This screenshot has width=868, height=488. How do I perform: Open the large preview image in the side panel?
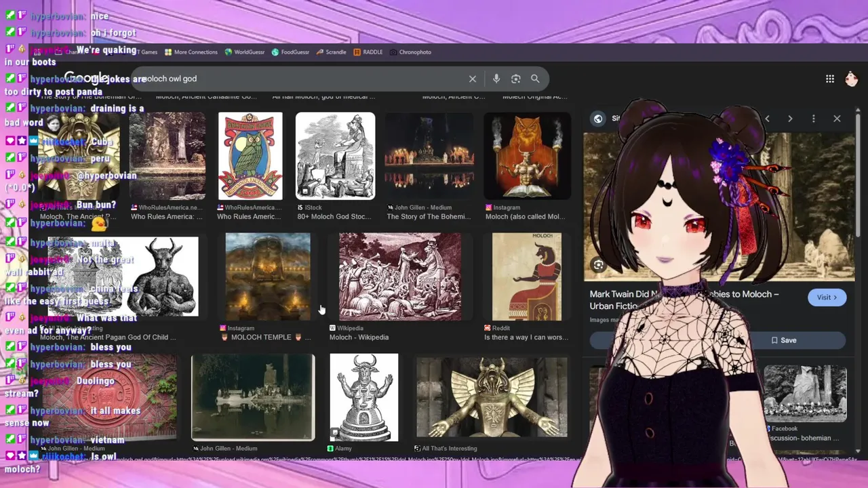click(719, 207)
